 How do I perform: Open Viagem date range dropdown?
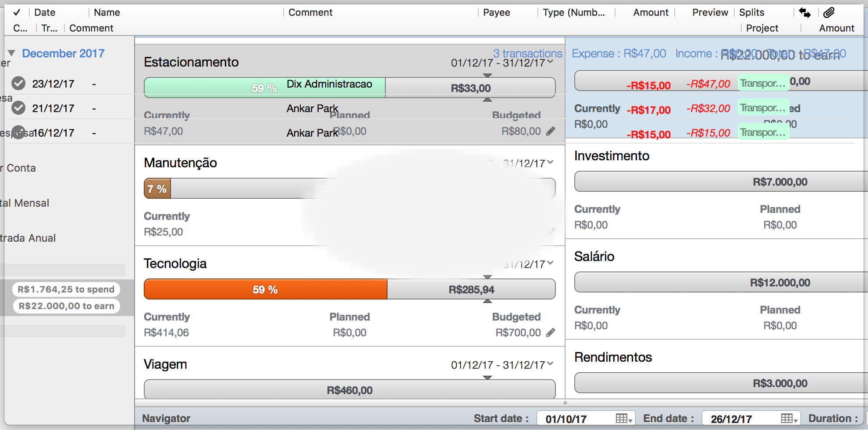550,364
